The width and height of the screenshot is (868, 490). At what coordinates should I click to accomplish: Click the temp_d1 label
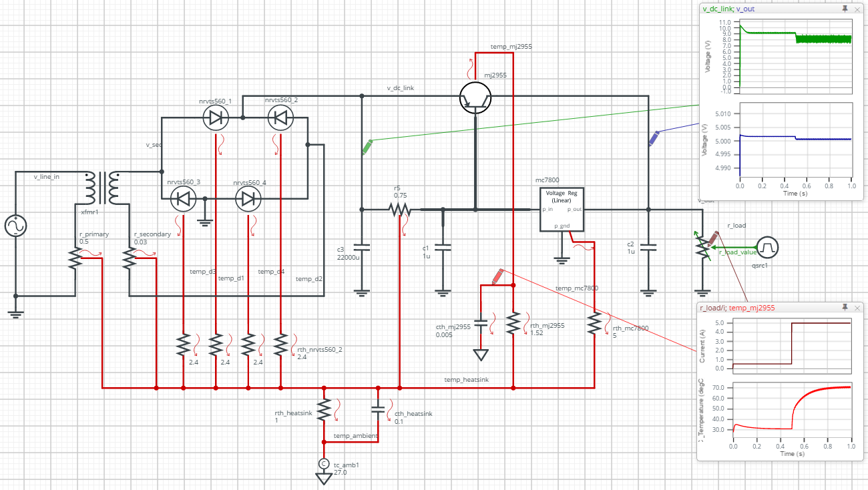(x=232, y=278)
